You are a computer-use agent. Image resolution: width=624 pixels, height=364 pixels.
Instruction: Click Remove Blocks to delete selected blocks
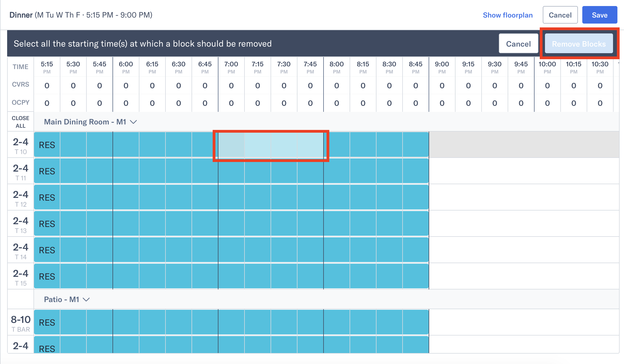(x=579, y=43)
